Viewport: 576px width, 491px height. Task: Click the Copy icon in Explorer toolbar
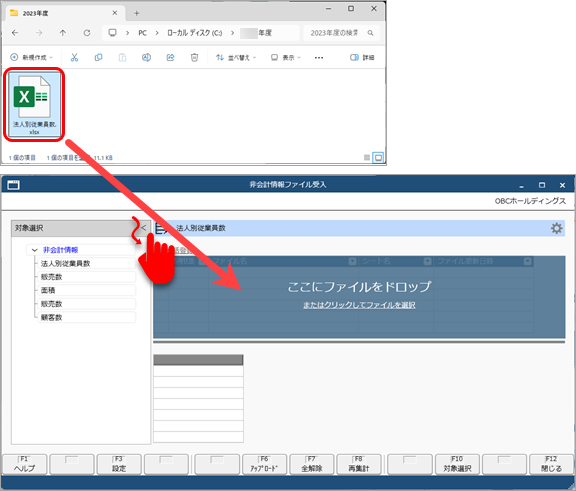[98, 57]
